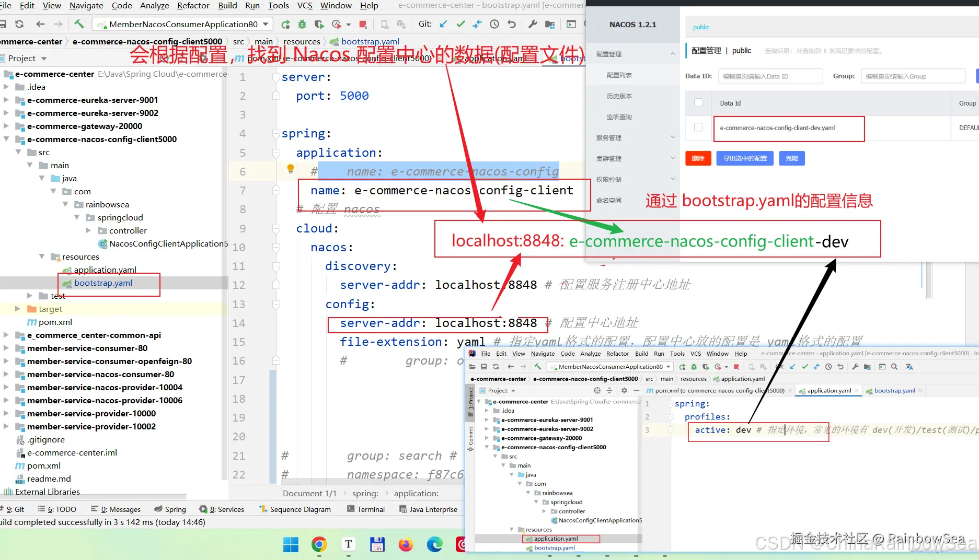
Task: Commit changes with the green Git checkmark
Action: (x=460, y=24)
